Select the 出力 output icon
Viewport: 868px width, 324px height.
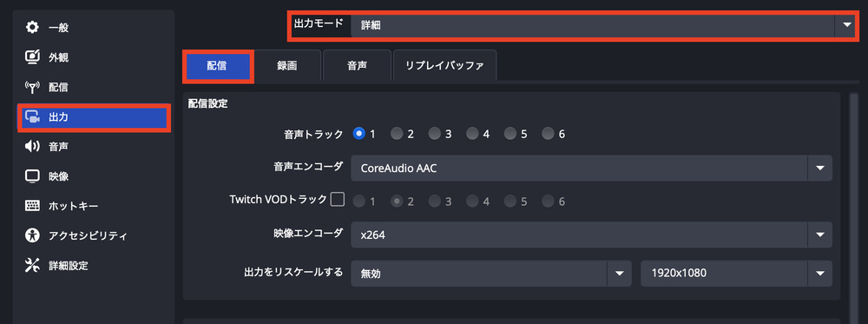pyautogui.click(x=33, y=117)
